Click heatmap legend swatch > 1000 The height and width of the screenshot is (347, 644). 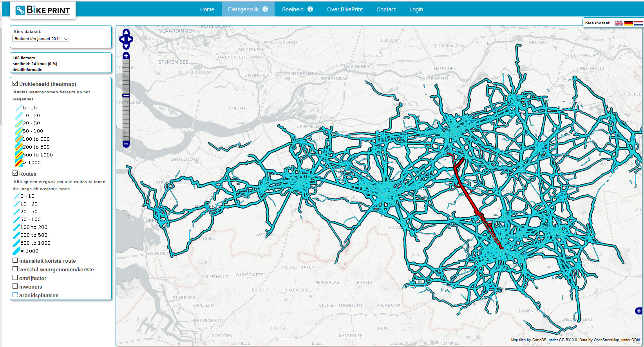18,162
